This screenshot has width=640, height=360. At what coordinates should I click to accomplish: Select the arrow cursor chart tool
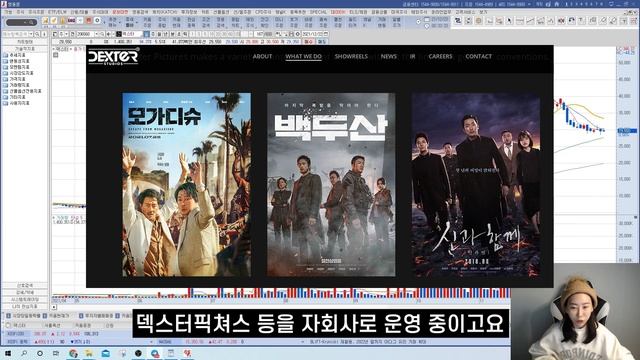509,20
